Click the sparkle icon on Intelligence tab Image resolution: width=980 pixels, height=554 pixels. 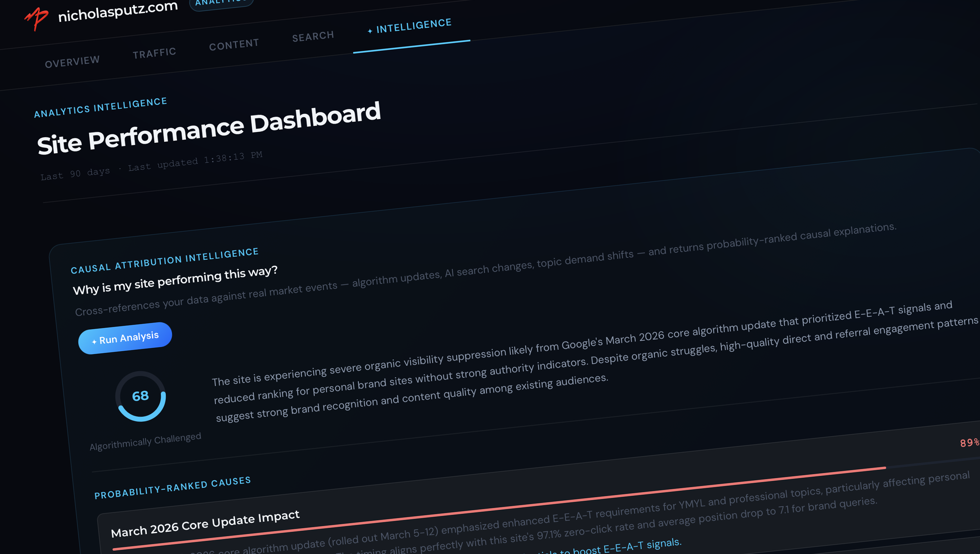370,31
